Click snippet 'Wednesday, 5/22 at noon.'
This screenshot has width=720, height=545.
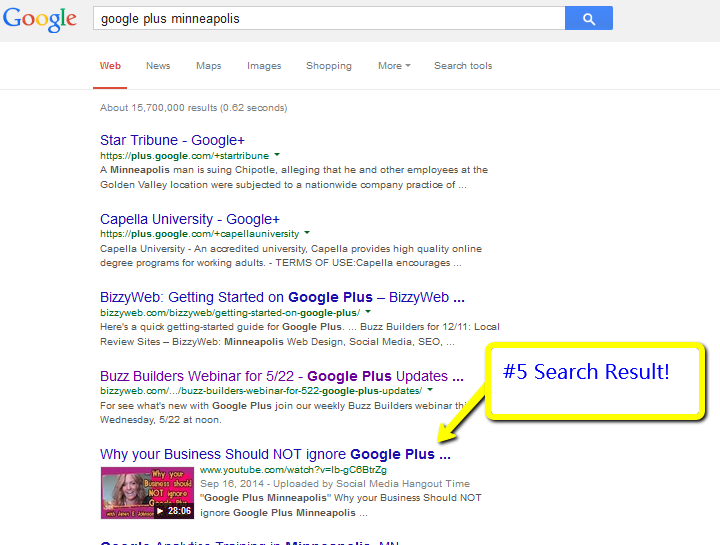click(x=161, y=420)
